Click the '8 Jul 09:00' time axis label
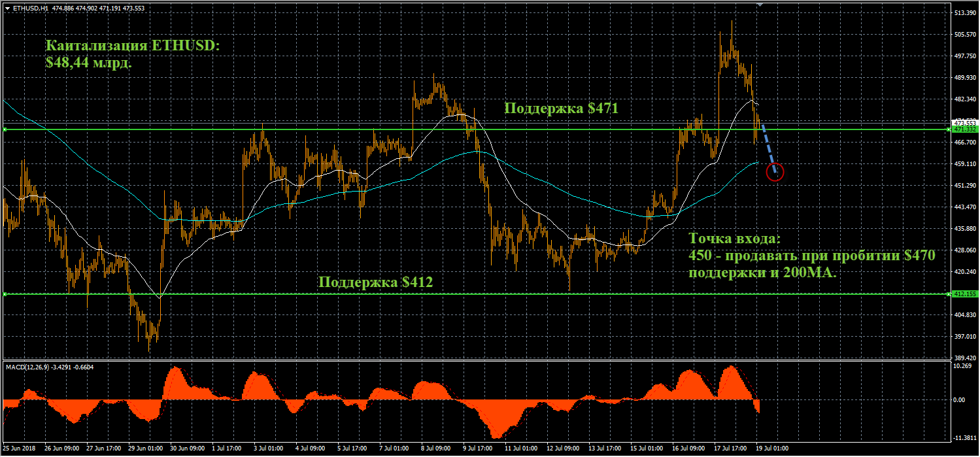The image size is (980, 457). point(437,449)
